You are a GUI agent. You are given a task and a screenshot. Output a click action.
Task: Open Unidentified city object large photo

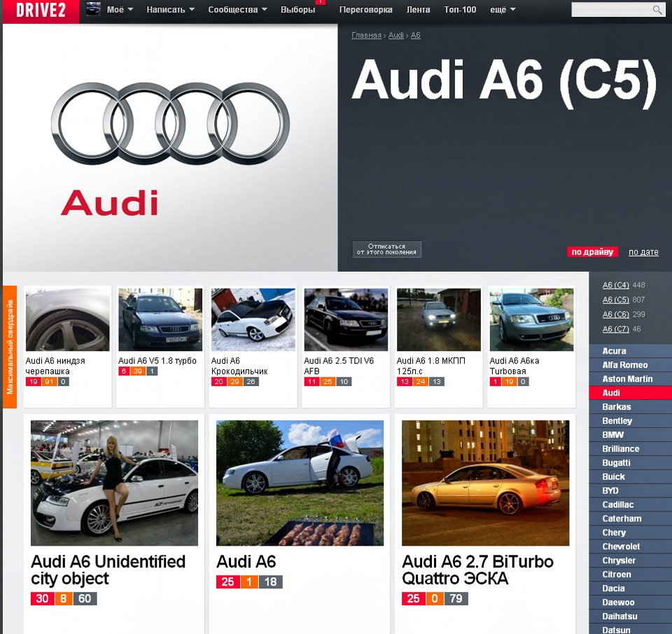pos(114,483)
